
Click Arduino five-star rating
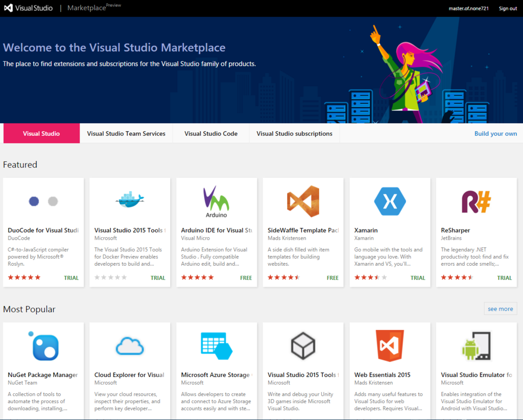pyautogui.click(x=198, y=277)
